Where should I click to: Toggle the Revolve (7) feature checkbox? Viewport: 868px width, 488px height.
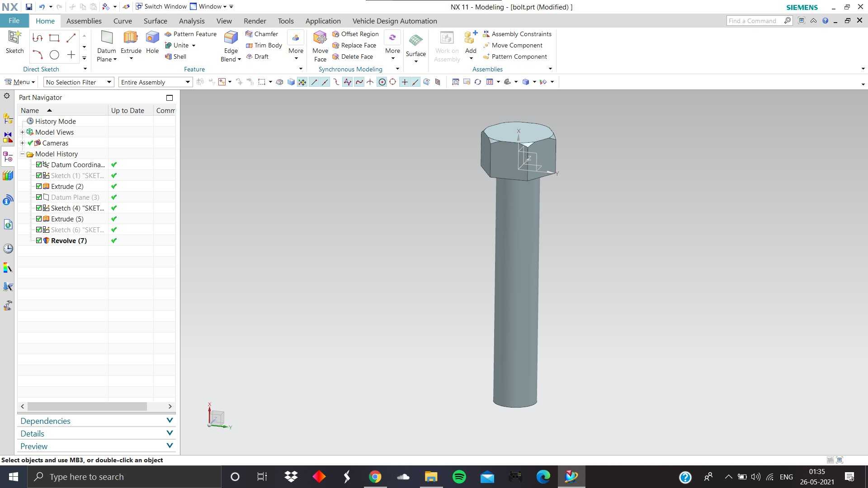coord(39,240)
